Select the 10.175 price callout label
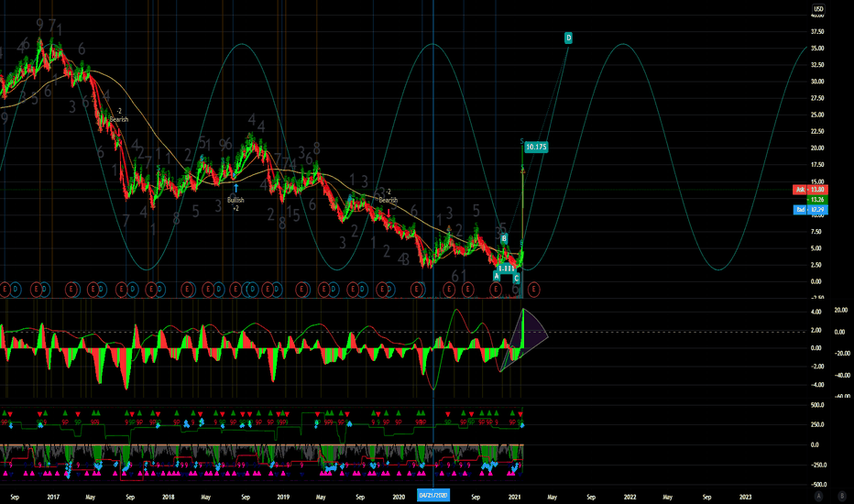 536,148
